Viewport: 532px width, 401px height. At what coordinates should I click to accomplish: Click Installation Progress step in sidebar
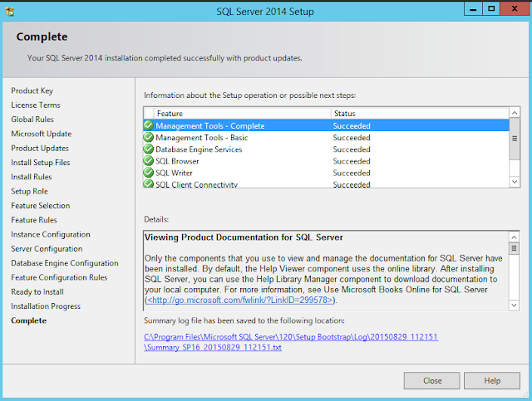pos(46,306)
